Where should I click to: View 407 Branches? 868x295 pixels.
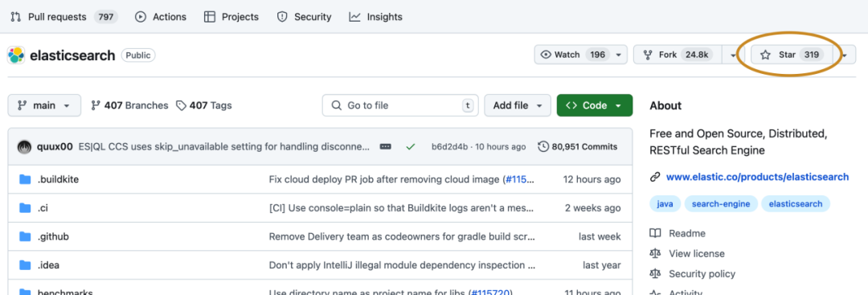(129, 105)
